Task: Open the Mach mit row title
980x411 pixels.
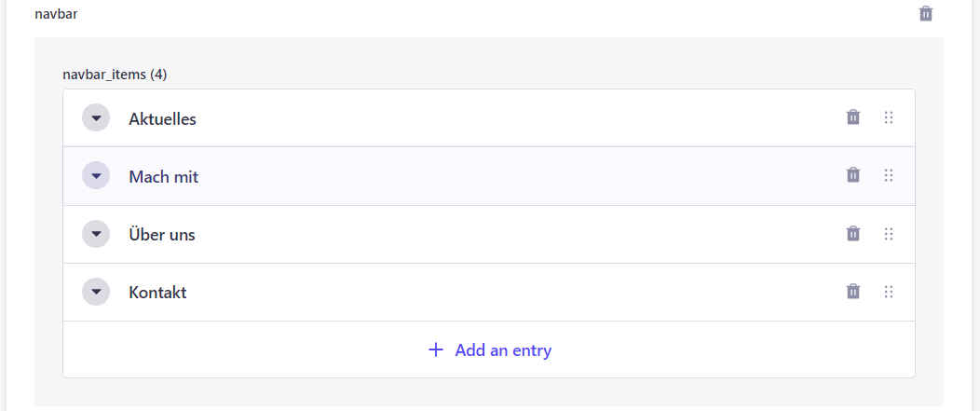Action: (x=164, y=177)
